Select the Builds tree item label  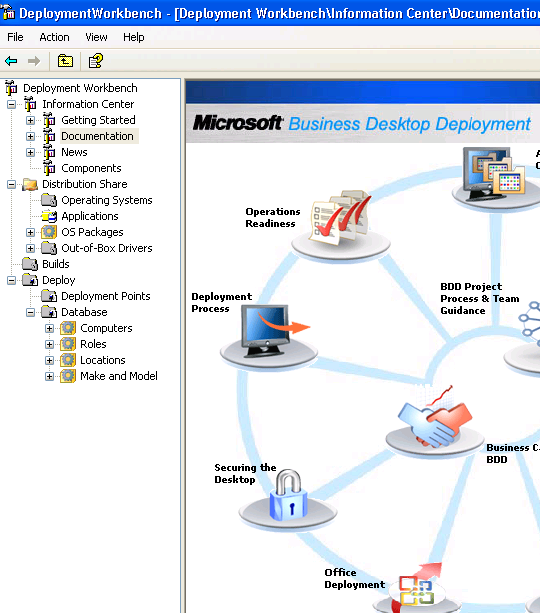click(56, 264)
